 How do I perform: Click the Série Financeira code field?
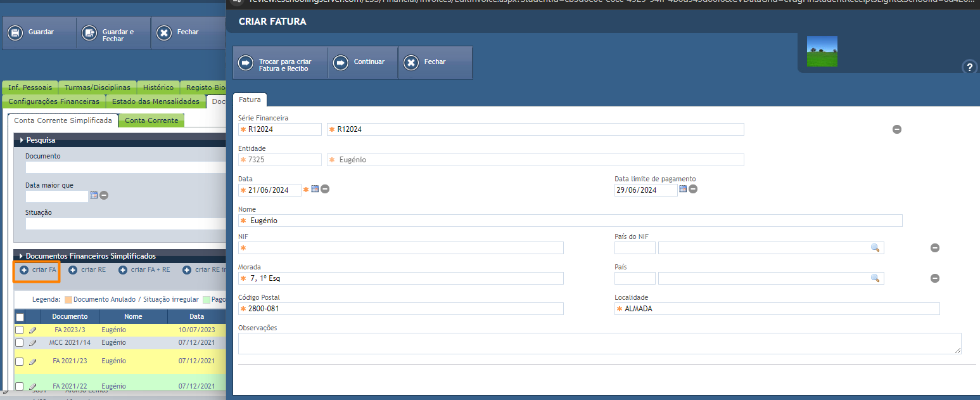pos(280,129)
